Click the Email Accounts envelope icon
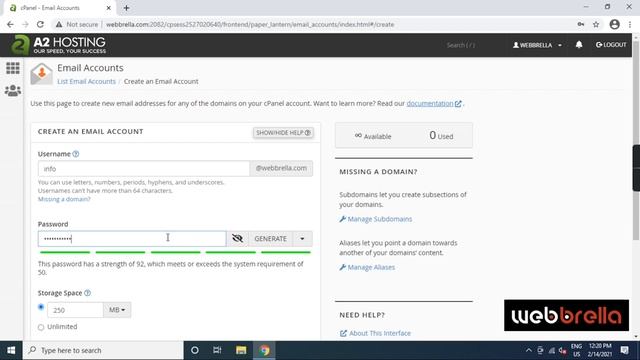This screenshot has width=640, height=360. (41, 74)
